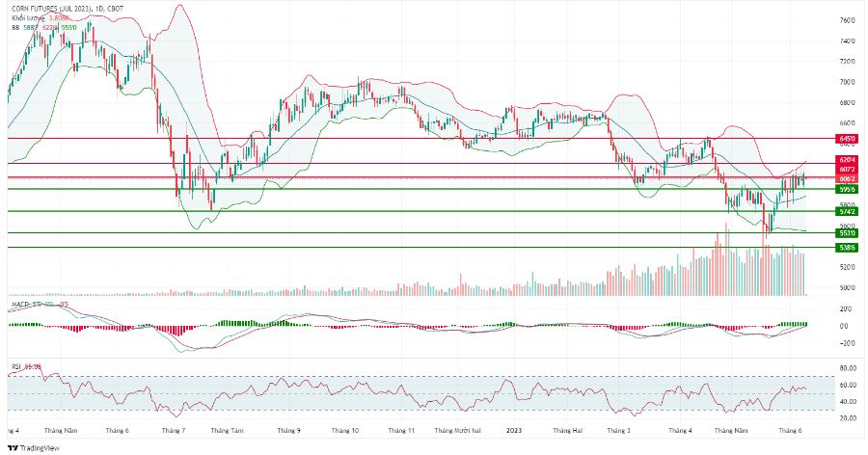This screenshot has width=868, height=455.
Task: Select the CORN FUTURES (JUL 2023) chart title
Action: 68,10
